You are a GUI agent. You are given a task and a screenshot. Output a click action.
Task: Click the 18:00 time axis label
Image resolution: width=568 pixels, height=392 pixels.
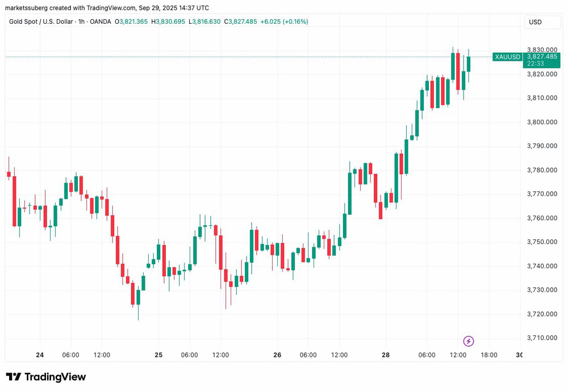pos(489,355)
